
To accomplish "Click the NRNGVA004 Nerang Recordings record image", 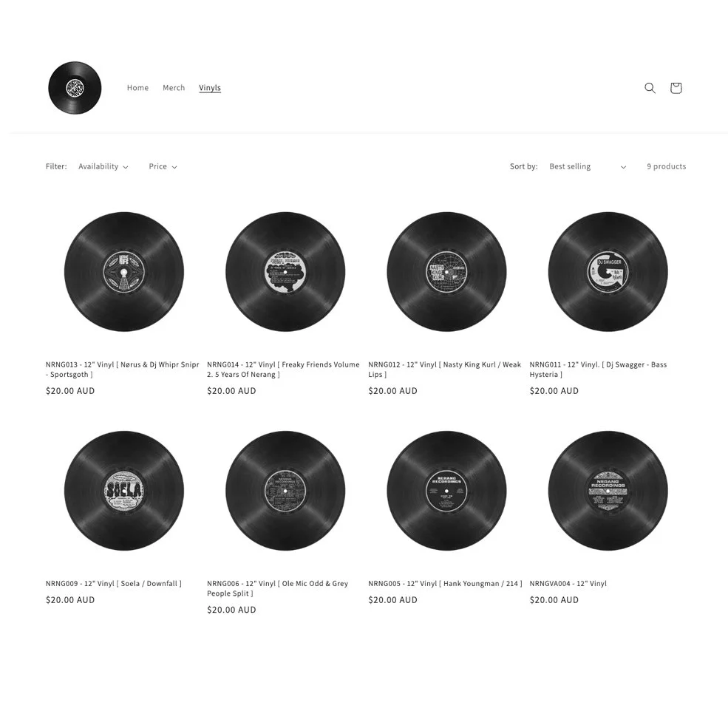I will pyautogui.click(x=608, y=491).
